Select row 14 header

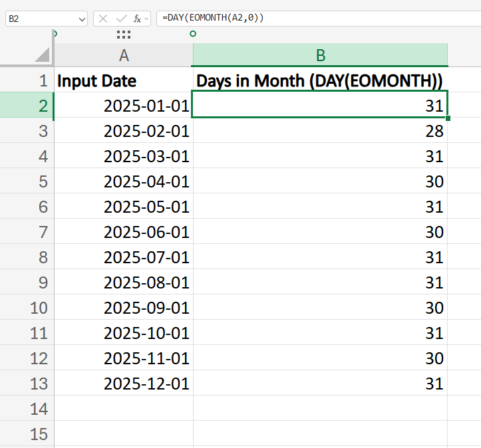27,409
